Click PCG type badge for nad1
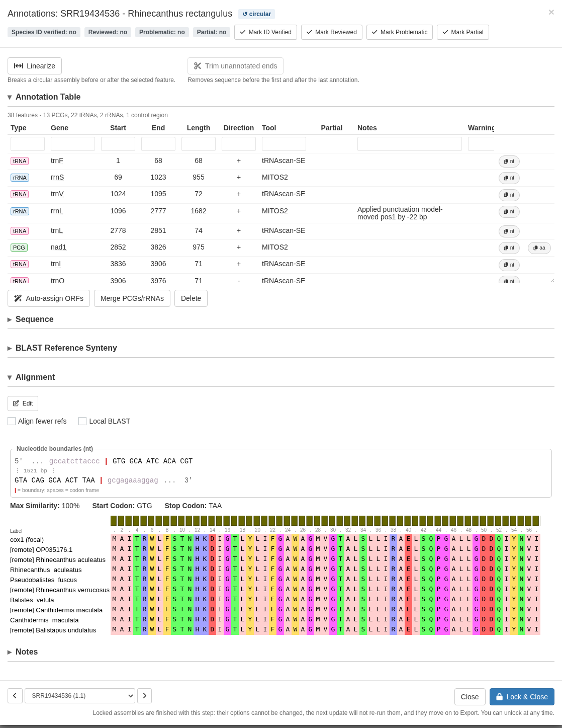The width and height of the screenshot is (562, 728). 19,248
